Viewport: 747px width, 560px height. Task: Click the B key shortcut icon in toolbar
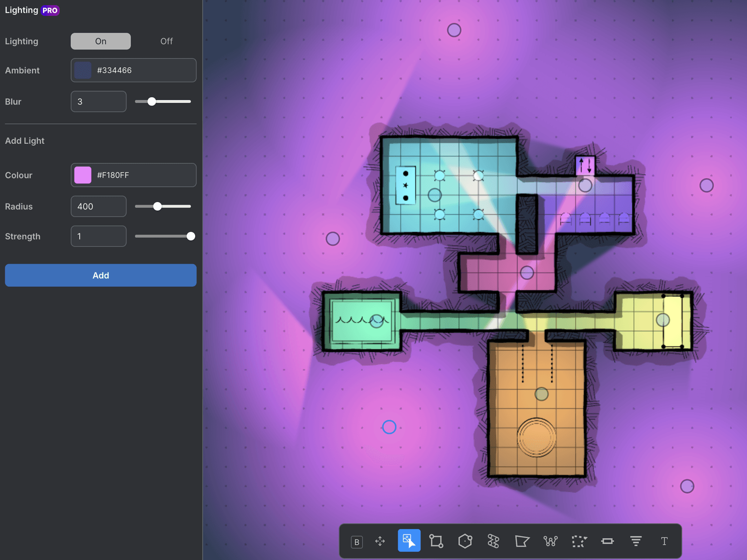pos(357,541)
